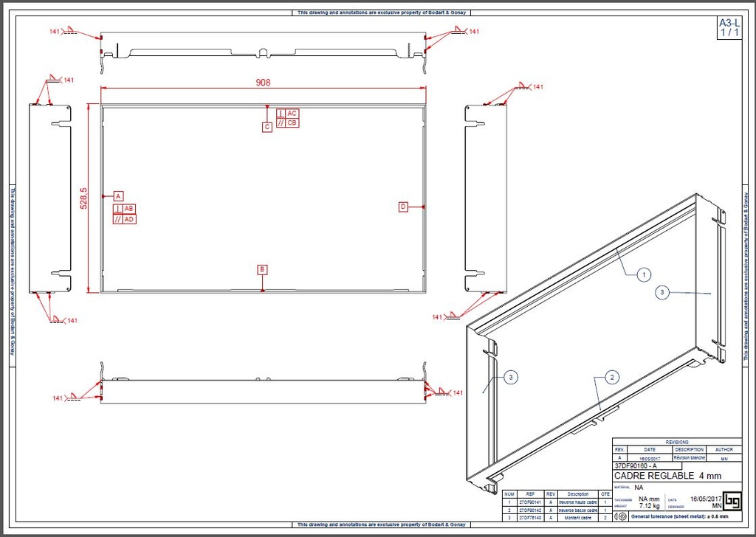
Task: Select balloon callout 3 near the left flange
Action: coord(509,377)
